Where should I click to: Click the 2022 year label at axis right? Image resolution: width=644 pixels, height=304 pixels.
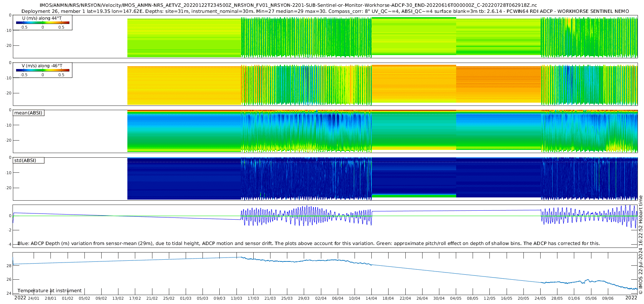pyautogui.click(x=631, y=298)
